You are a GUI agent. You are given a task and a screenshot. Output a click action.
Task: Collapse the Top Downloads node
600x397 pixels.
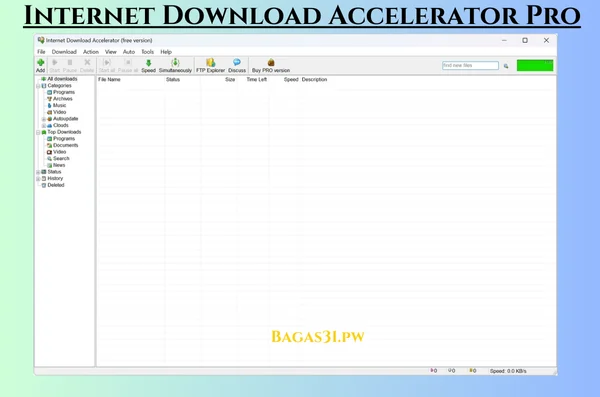(x=38, y=132)
